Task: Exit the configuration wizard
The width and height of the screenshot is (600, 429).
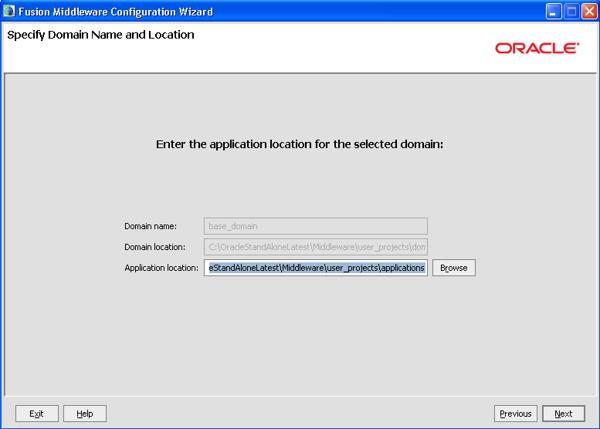Action: pyautogui.click(x=37, y=413)
